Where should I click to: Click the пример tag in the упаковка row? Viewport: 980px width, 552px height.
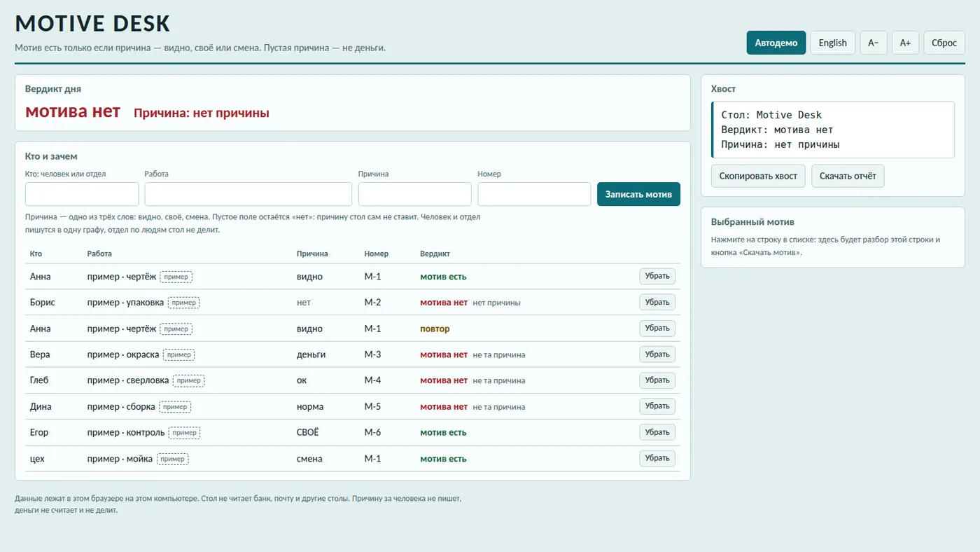184,303
